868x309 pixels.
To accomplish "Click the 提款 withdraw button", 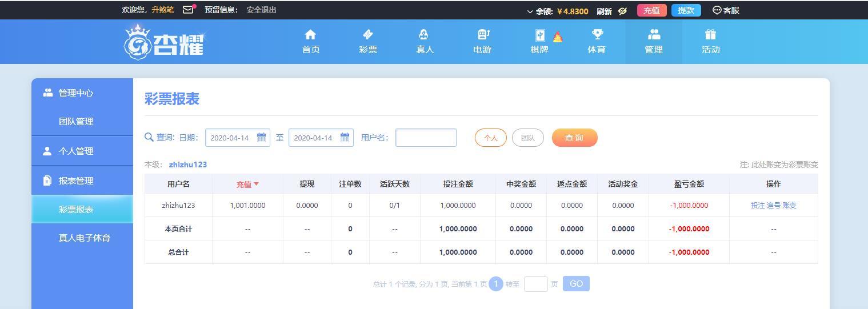I will (686, 10).
